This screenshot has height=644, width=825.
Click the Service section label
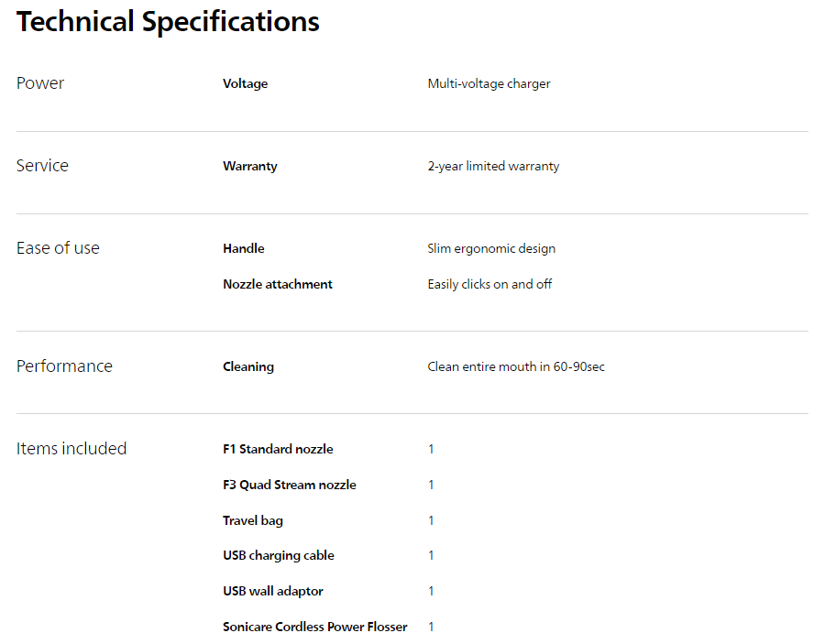[x=42, y=166]
